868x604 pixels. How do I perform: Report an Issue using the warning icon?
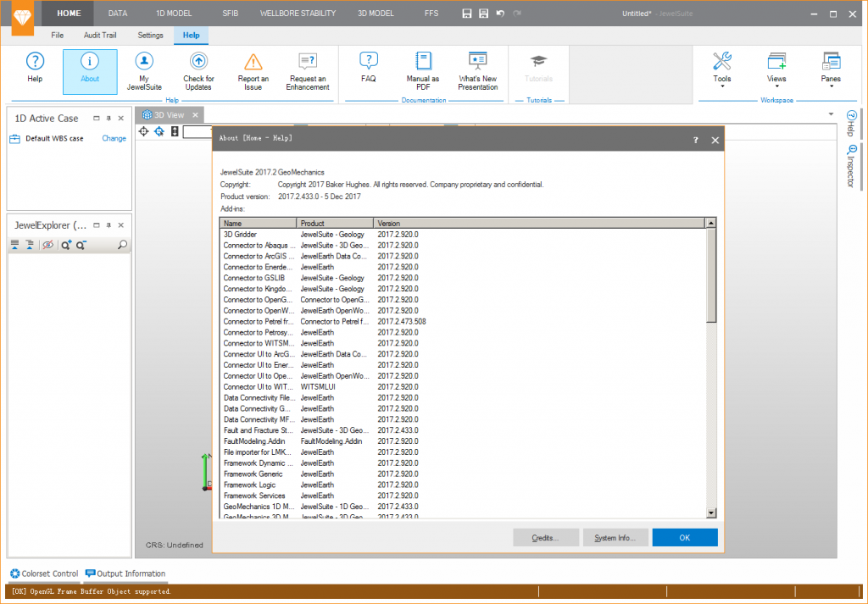(x=253, y=72)
